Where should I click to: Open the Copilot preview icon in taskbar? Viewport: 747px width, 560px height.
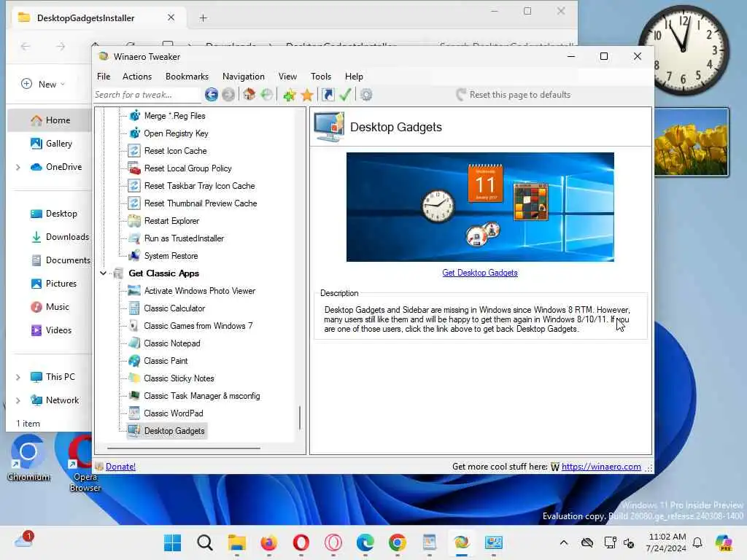(724, 542)
